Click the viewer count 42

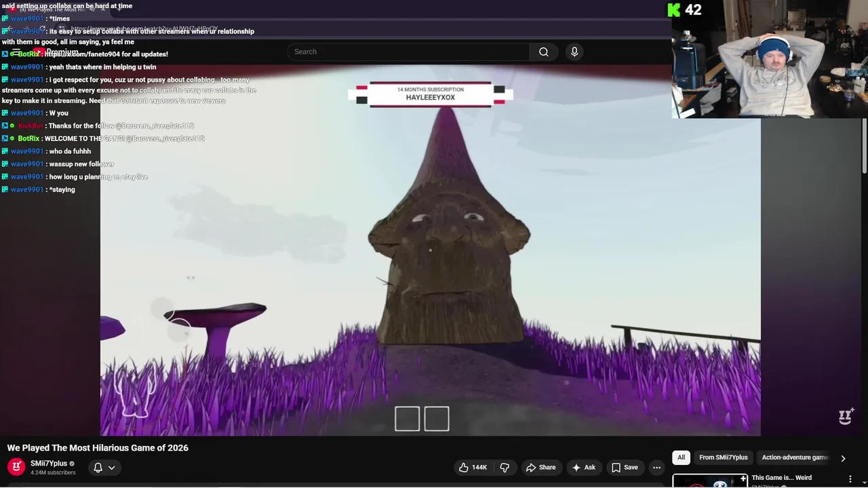(693, 10)
